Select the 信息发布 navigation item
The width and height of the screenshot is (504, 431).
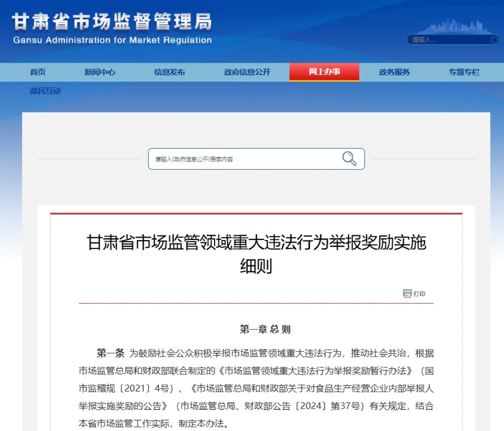tap(169, 72)
